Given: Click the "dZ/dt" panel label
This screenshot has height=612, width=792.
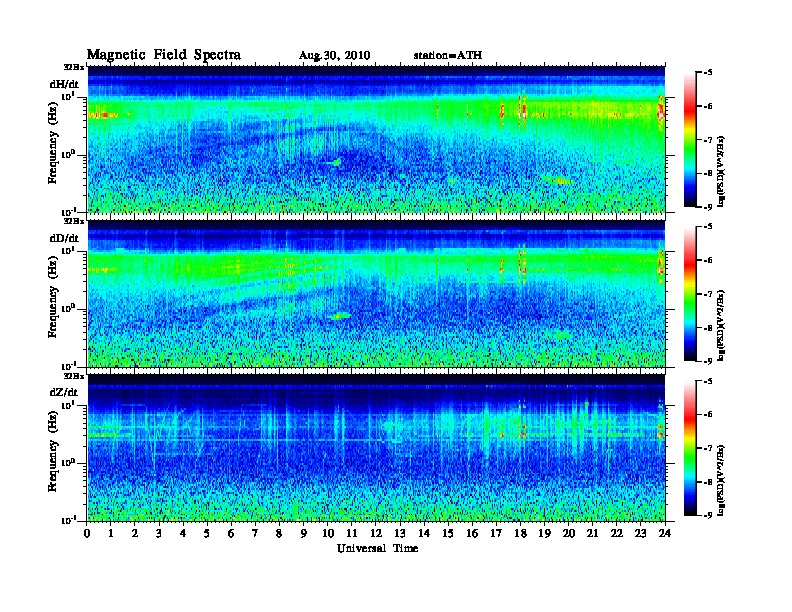Looking at the screenshot, I should coord(64,392).
